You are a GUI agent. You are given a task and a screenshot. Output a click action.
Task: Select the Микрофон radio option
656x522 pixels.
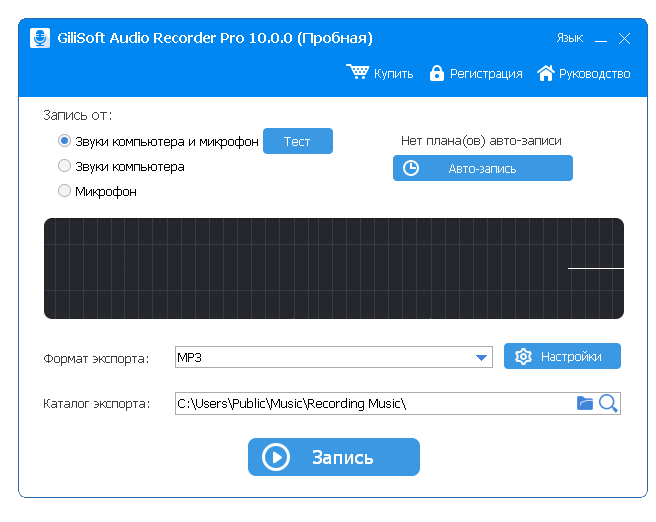click(x=65, y=191)
